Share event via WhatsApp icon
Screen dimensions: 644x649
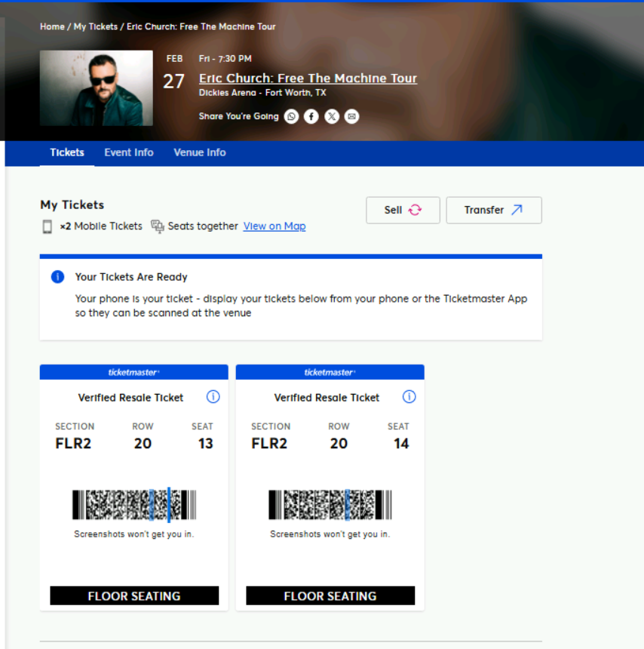(x=291, y=117)
